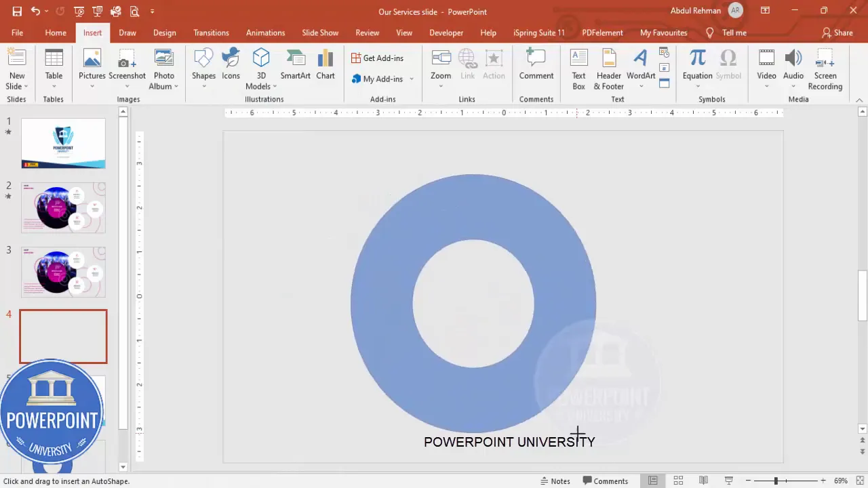Click the Undo arrow icon
The image size is (868, 488).
click(x=35, y=12)
